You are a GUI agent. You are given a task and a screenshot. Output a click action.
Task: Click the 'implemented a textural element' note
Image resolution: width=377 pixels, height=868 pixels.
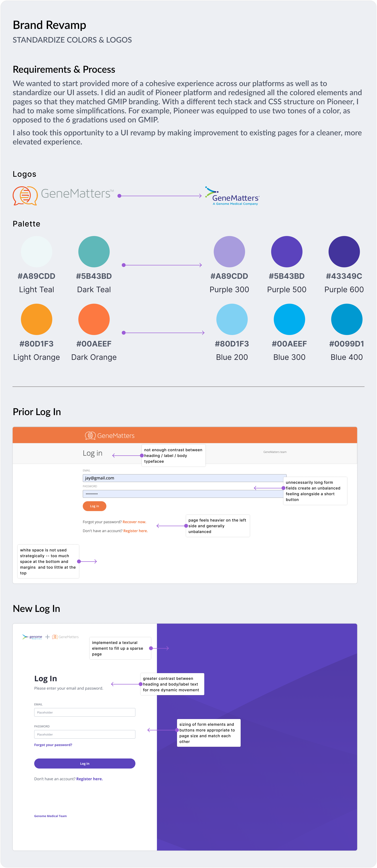tap(120, 648)
